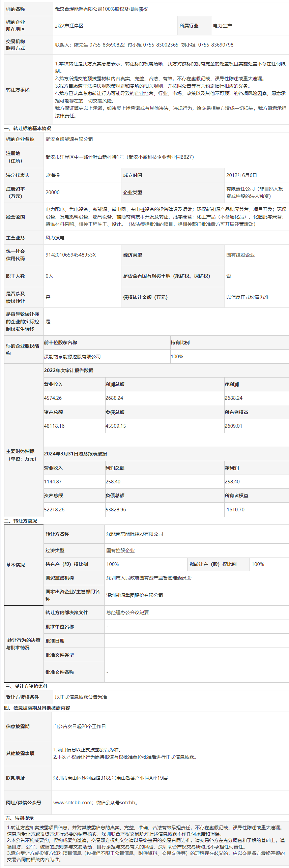
Task: Click the 国家出资企业/主管部门名称 label
Action: (x=73, y=595)
